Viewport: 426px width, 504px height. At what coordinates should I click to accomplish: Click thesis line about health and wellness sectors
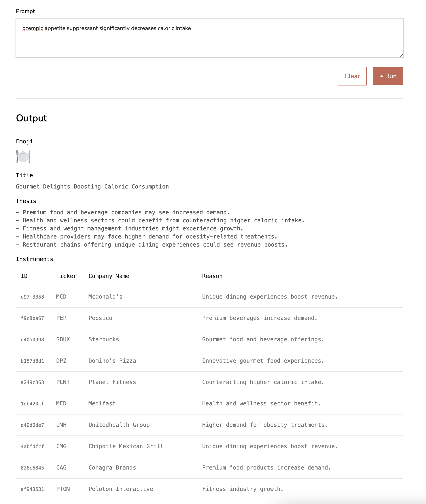tap(160, 220)
